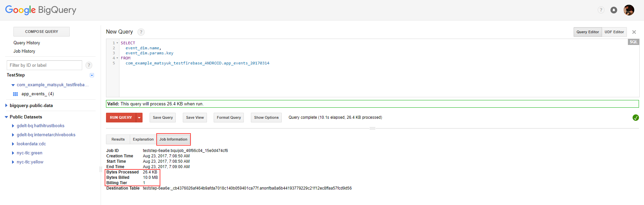Image resolution: width=644 pixels, height=205 pixels.
Task: Expand the nyc-tlc:green dataset
Action: point(13,153)
